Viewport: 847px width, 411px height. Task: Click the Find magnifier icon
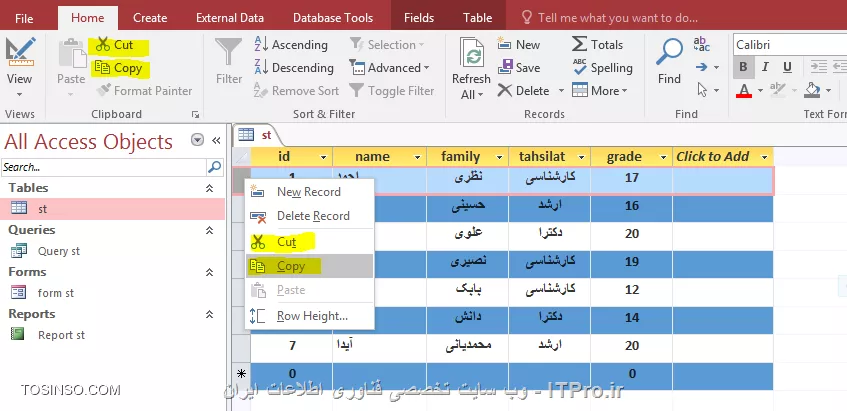(669, 52)
